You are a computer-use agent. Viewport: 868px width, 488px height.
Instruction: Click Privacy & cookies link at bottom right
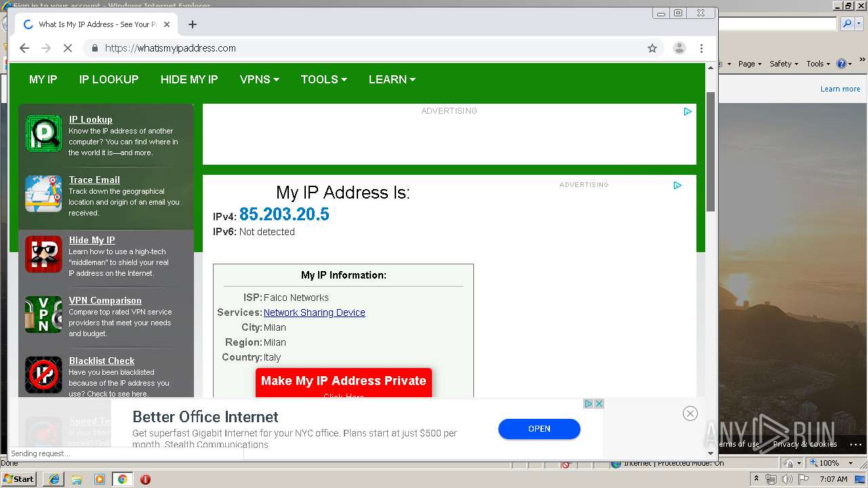[805, 444]
